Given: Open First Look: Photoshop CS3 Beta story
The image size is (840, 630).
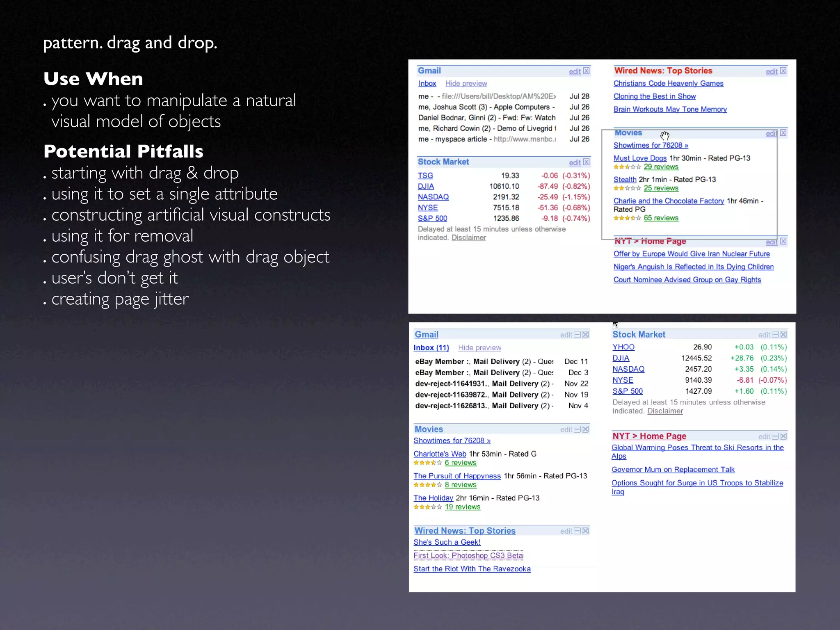Looking at the screenshot, I should (468, 556).
